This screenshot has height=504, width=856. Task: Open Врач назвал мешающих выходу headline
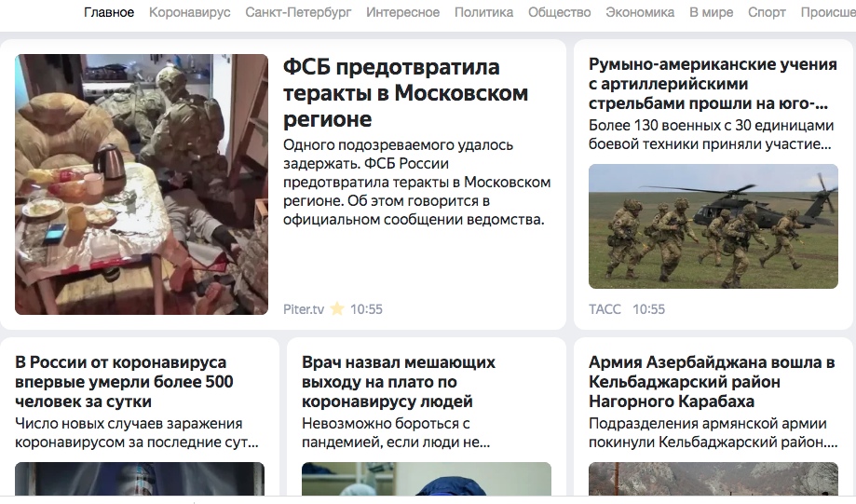(x=399, y=382)
